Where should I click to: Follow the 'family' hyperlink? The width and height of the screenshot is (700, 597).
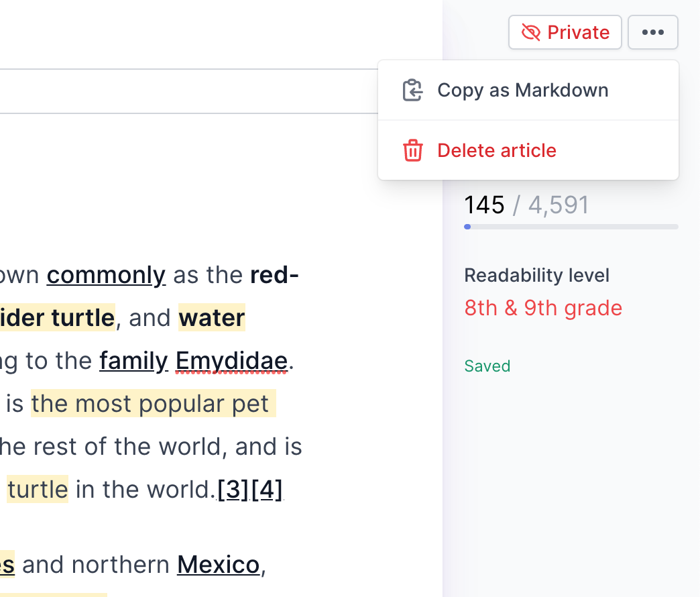pos(133,361)
